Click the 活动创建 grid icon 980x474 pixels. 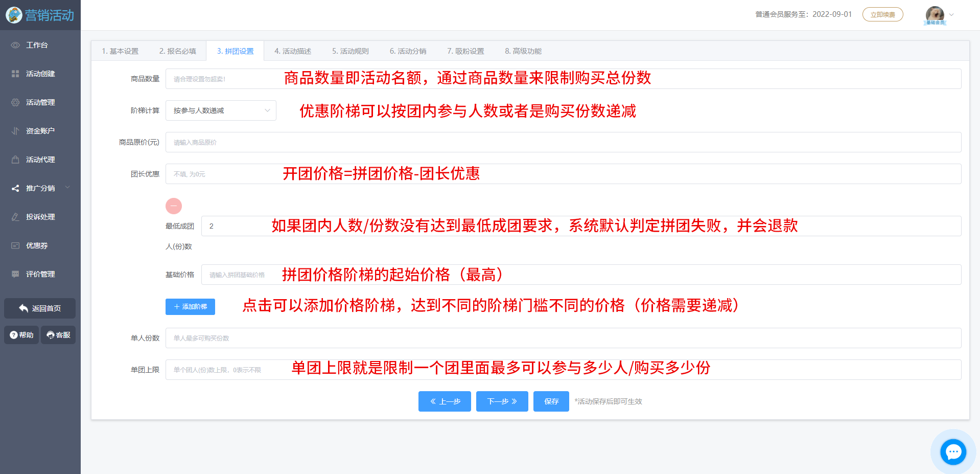pyautogui.click(x=15, y=74)
